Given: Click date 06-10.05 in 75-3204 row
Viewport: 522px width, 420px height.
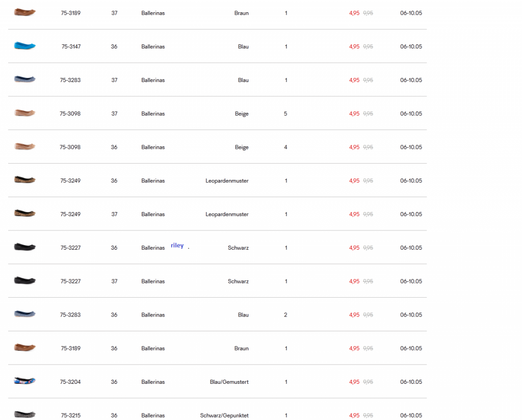Looking at the screenshot, I should point(411,382).
